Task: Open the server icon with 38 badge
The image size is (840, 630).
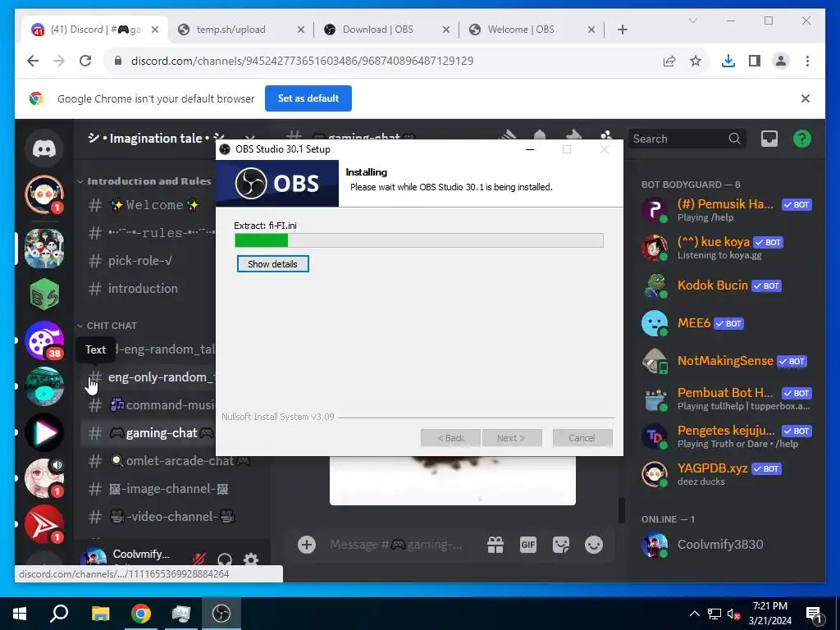Action: coord(44,340)
